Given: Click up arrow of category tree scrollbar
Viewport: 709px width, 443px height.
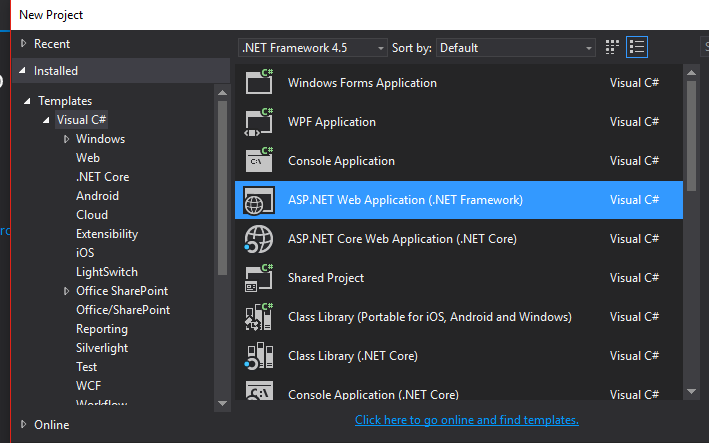Looking at the screenshot, I should (222, 93).
